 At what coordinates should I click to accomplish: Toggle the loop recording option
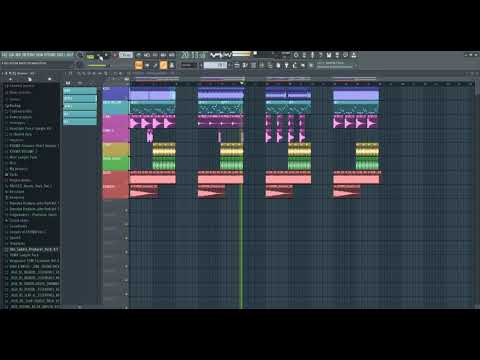(x=172, y=55)
